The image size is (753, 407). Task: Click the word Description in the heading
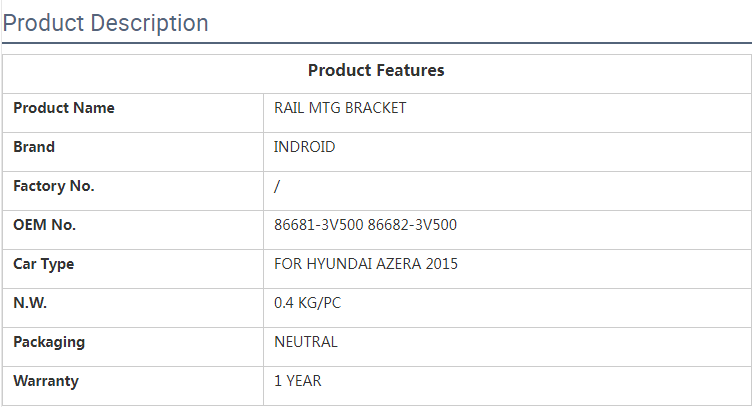(x=149, y=23)
